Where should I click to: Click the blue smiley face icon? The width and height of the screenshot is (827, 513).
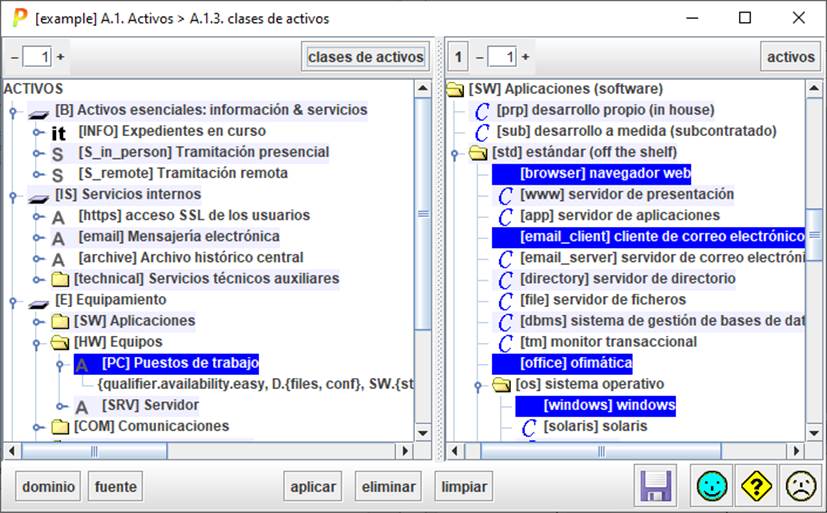(x=712, y=487)
